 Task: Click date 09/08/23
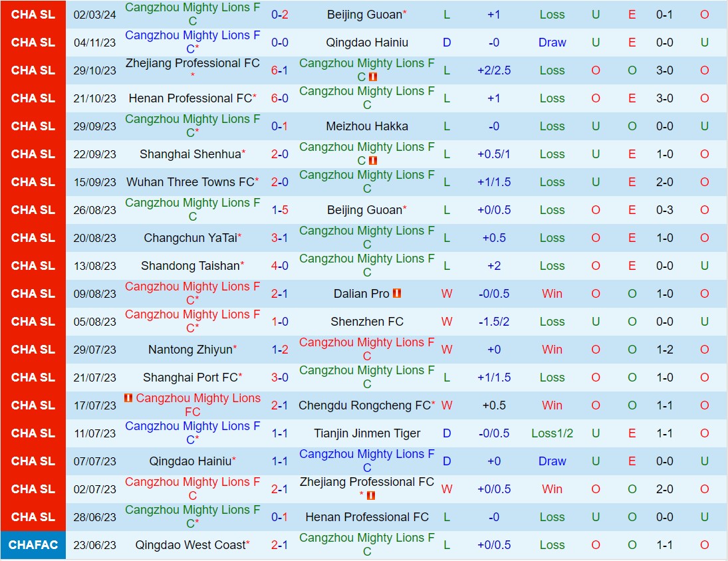(94, 293)
